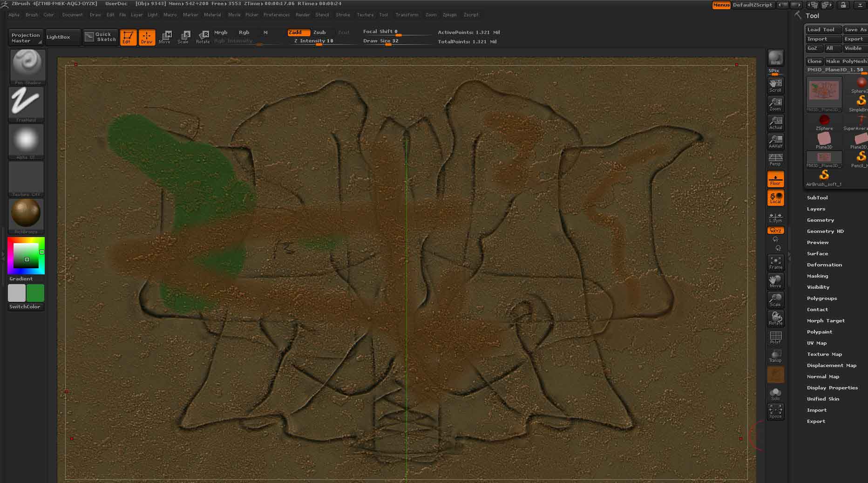Toggle Transp transparency mode
Viewport: 868px width, 483px height.
[775, 356]
